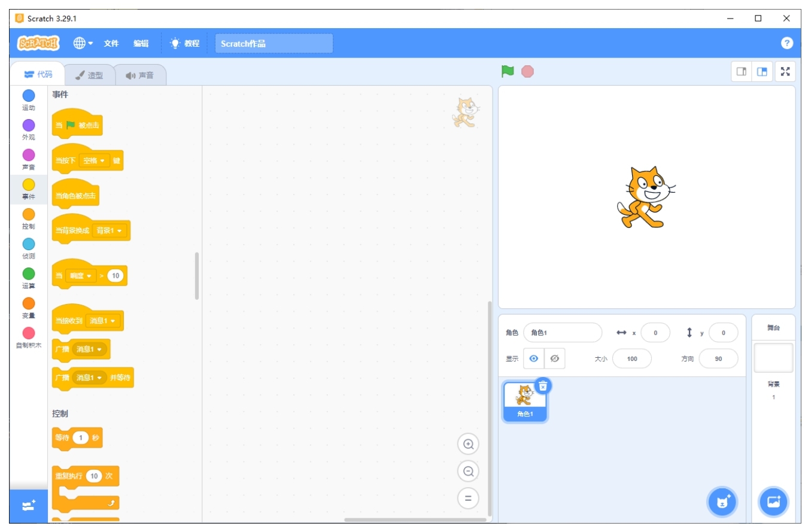Select the 控制 control block category
The image size is (811, 532).
(x=29, y=218)
